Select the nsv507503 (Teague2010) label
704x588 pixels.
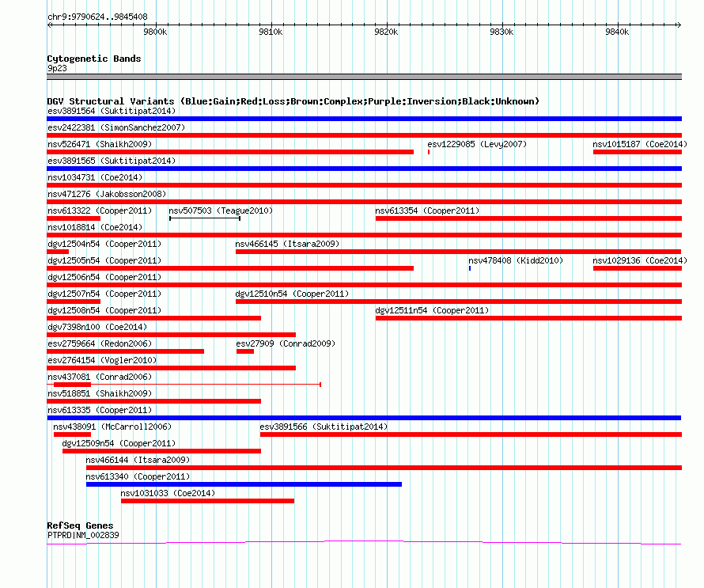(x=221, y=211)
